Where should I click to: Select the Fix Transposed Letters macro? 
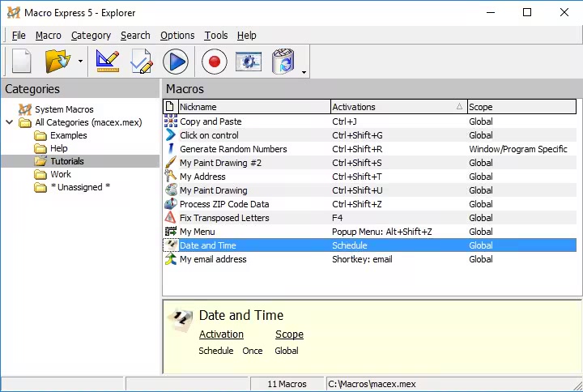pyautogui.click(x=224, y=218)
